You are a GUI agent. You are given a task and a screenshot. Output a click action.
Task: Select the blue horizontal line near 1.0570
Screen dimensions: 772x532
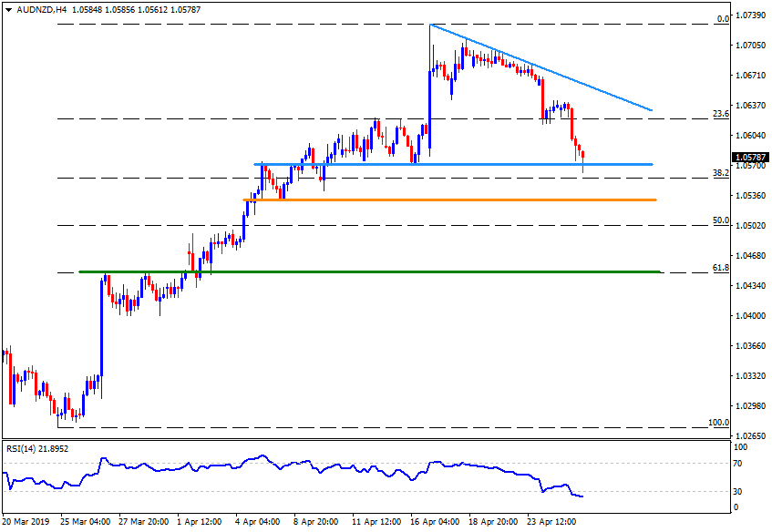pos(454,164)
